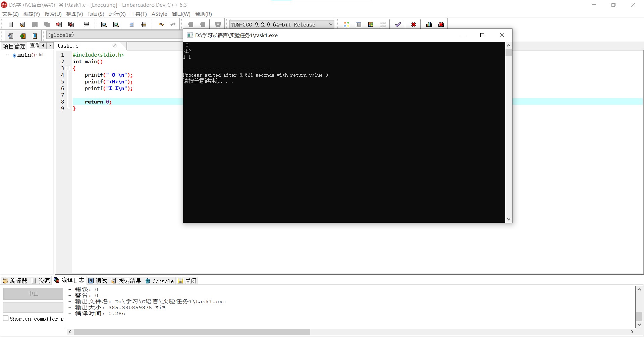Open the 视图(V) menu
The image size is (644, 337).
coord(74,14)
